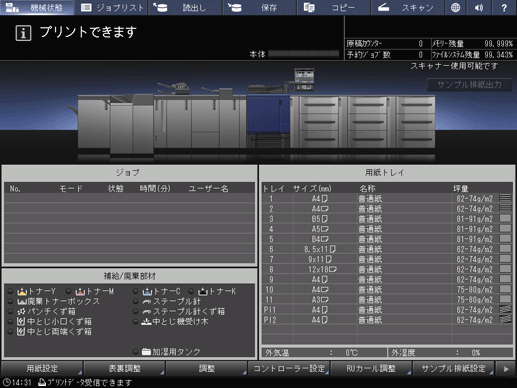Select the トナーM indicator light
The height and width of the screenshot is (388, 517).
pyautogui.click(x=68, y=291)
